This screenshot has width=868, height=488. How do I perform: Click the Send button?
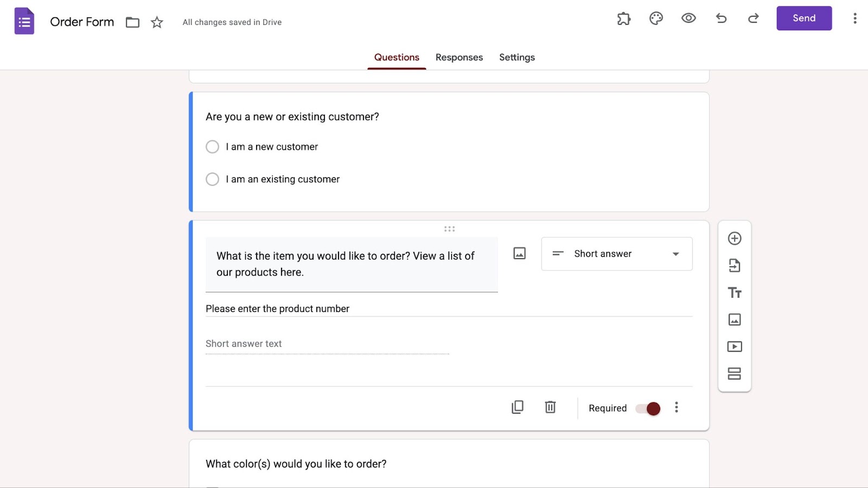pyautogui.click(x=803, y=18)
